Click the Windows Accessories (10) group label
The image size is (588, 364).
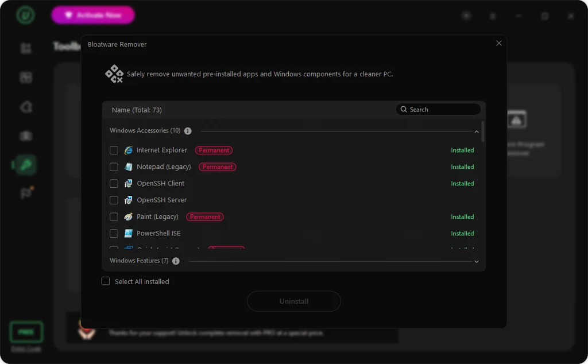point(145,130)
